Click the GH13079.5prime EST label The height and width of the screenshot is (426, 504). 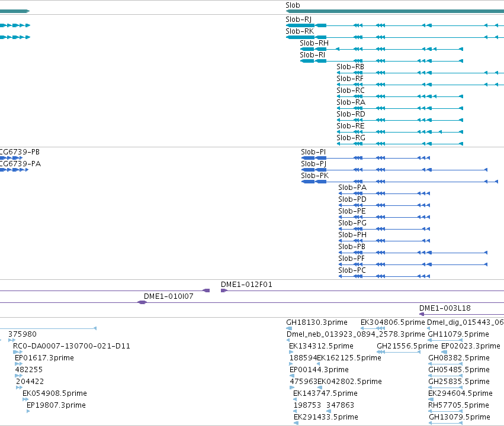click(x=460, y=418)
